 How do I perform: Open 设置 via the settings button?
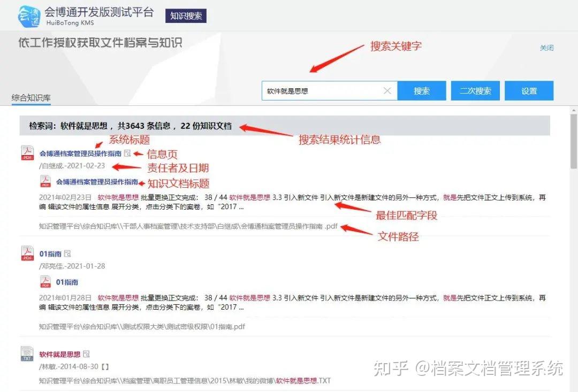[529, 90]
